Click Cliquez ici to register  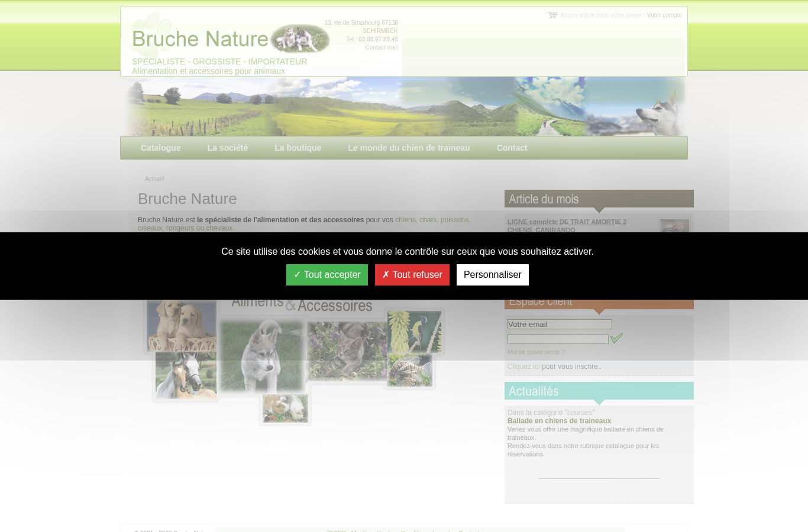click(523, 366)
